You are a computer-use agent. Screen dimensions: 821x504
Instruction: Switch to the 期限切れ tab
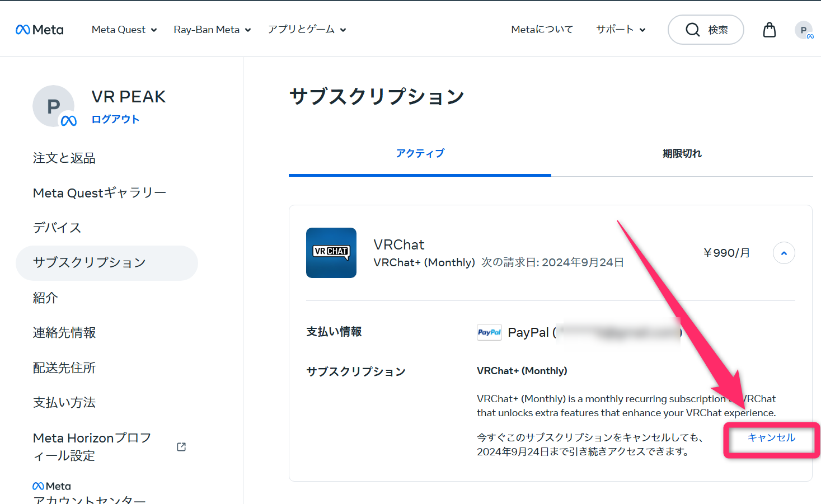(x=682, y=153)
